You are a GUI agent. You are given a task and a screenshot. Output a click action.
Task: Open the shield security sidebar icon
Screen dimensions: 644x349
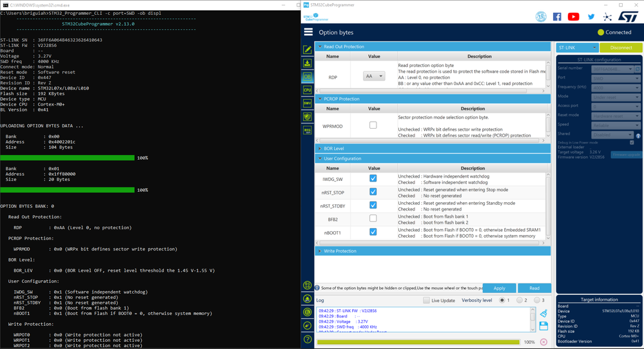(307, 117)
